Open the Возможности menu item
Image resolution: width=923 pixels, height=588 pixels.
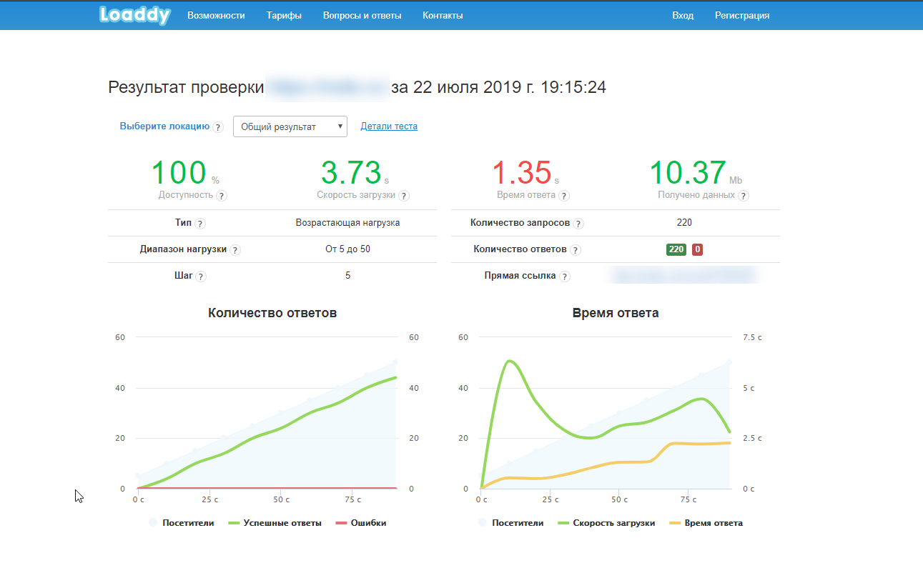point(216,15)
